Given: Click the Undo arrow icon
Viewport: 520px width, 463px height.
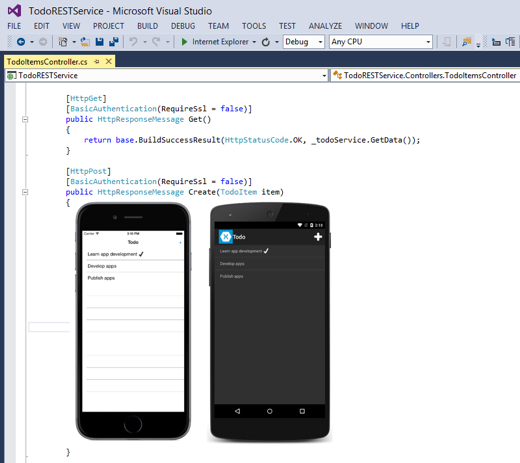Looking at the screenshot, I should pos(133,42).
